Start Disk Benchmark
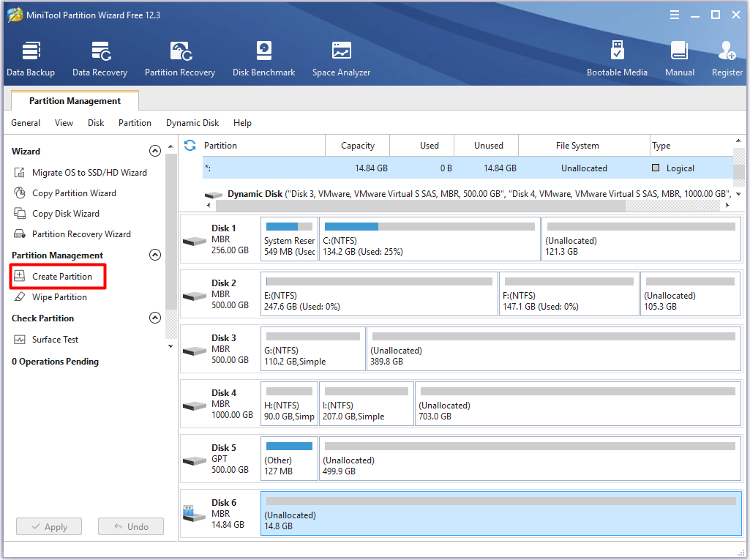Screen dimensions: 750x560 point(263,59)
